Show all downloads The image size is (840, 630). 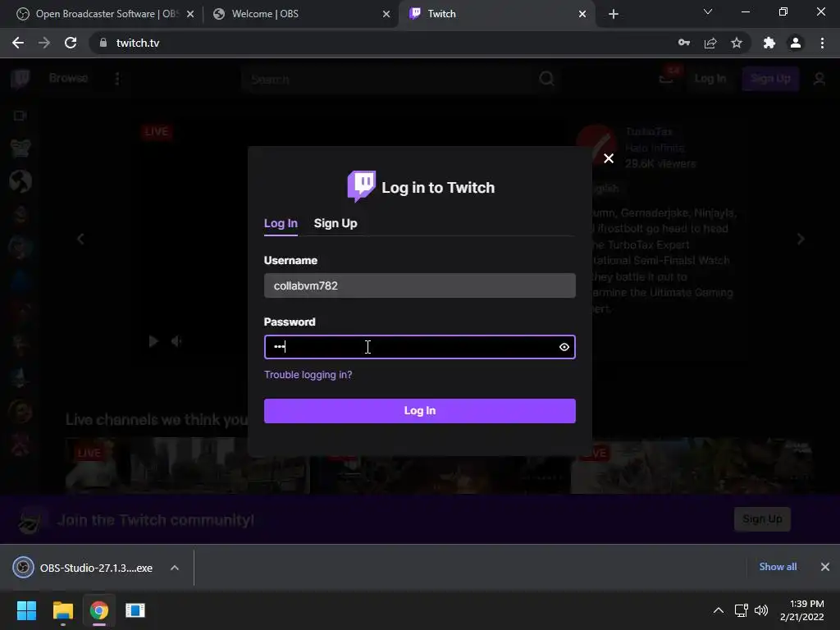pyautogui.click(x=778, y=567)
